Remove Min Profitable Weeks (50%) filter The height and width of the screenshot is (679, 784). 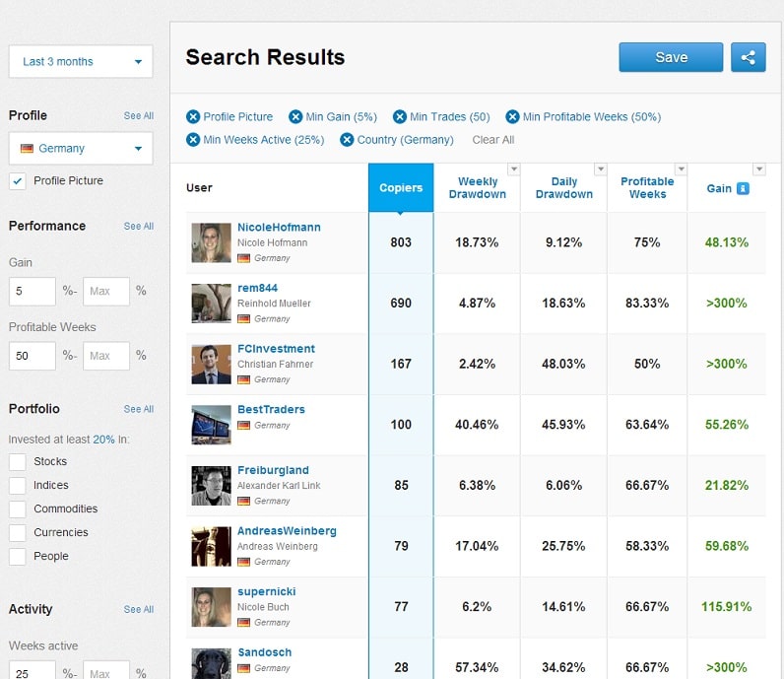pyautogui.click(x=512, y=117)
